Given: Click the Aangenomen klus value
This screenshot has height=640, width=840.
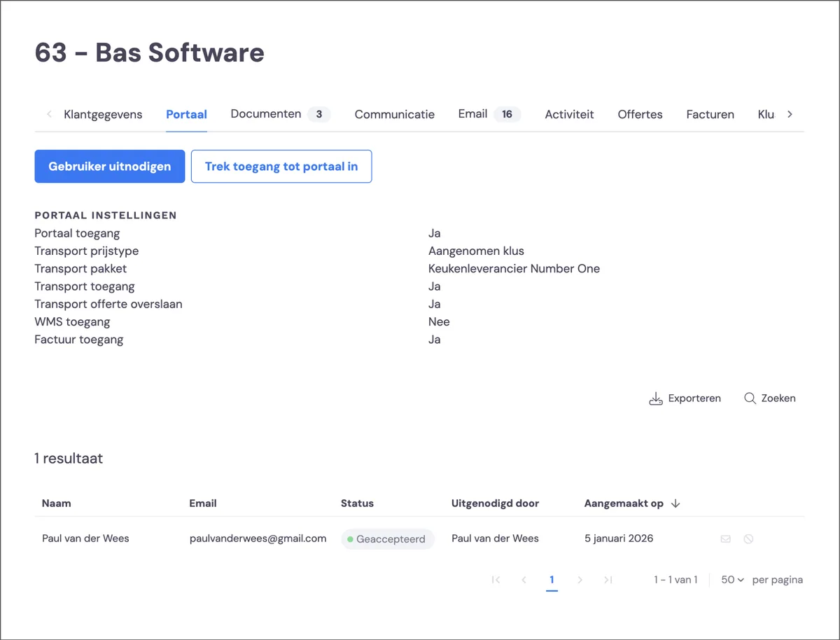Looking at the screenshot, I should tap(476, 251).
